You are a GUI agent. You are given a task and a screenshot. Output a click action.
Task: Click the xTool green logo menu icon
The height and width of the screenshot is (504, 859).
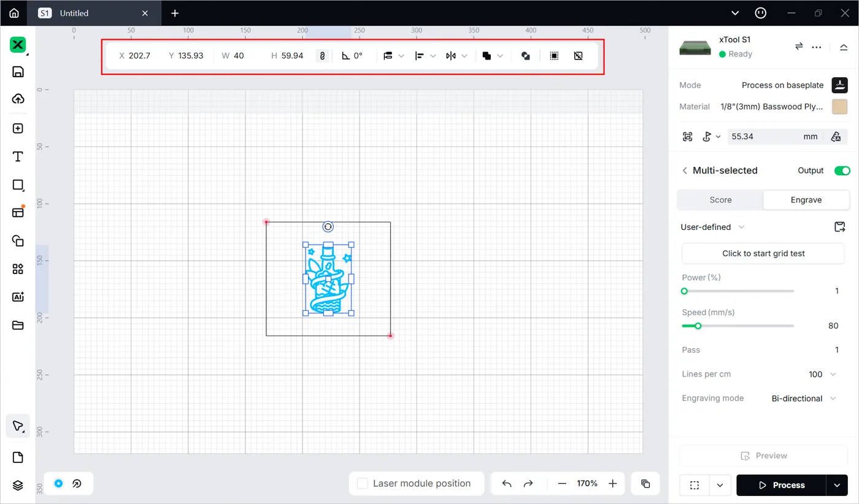[18, 45]
